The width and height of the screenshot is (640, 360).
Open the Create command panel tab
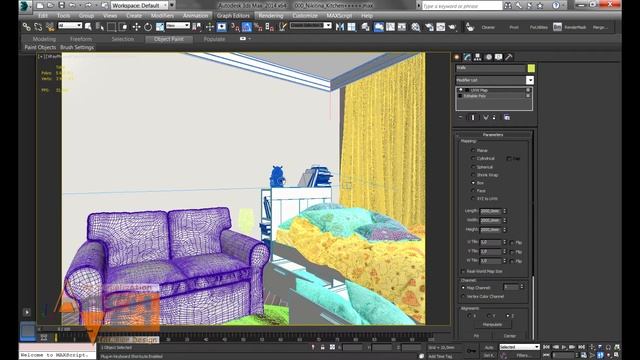457,57
